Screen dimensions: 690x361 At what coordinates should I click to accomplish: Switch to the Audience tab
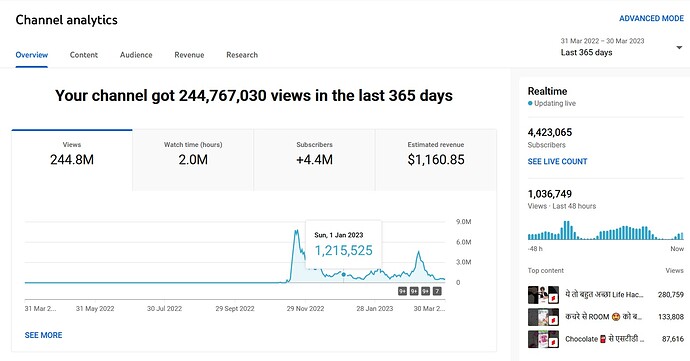point(136,55)
